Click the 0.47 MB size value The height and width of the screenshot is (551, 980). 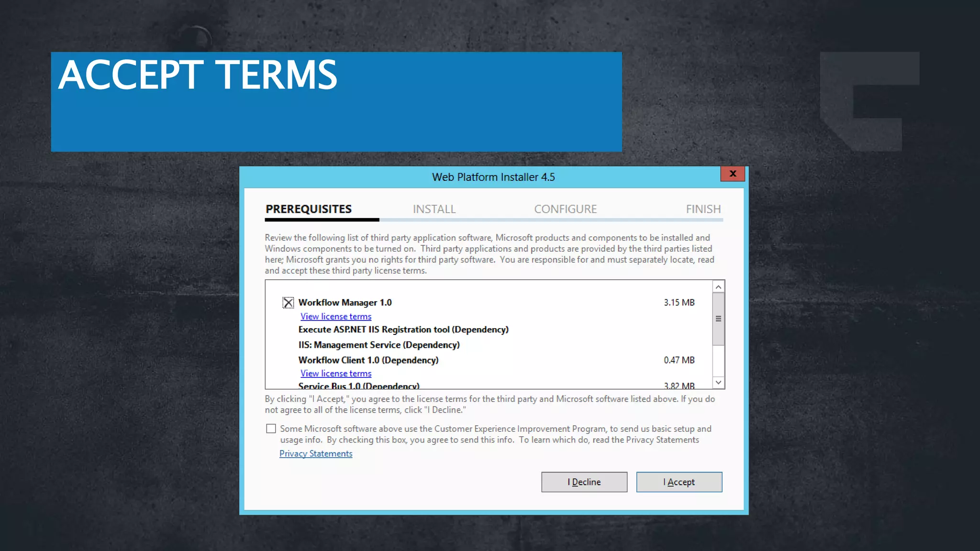(679, 360)
